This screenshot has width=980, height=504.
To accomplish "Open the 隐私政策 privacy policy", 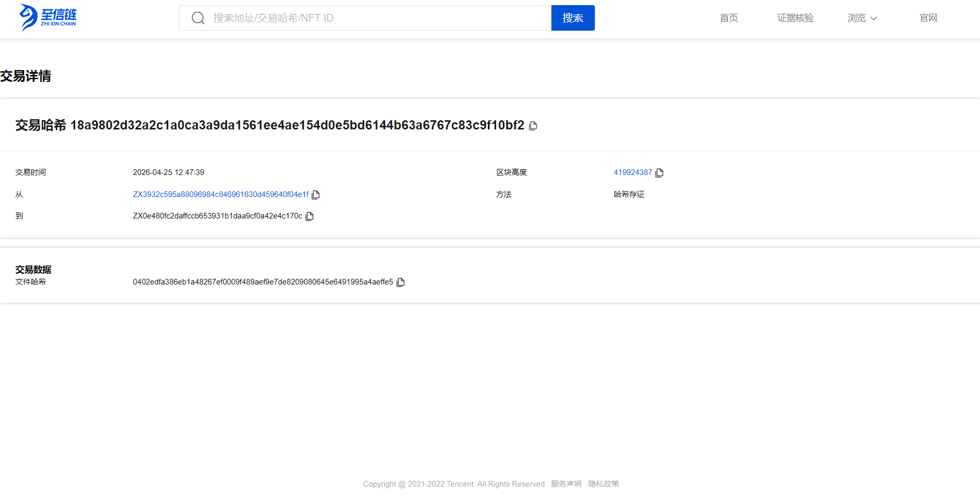I will coord(604,484).
